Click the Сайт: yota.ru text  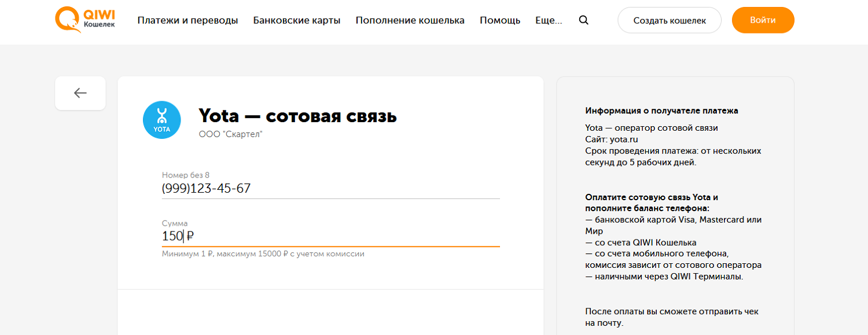(x=612, y=139)
